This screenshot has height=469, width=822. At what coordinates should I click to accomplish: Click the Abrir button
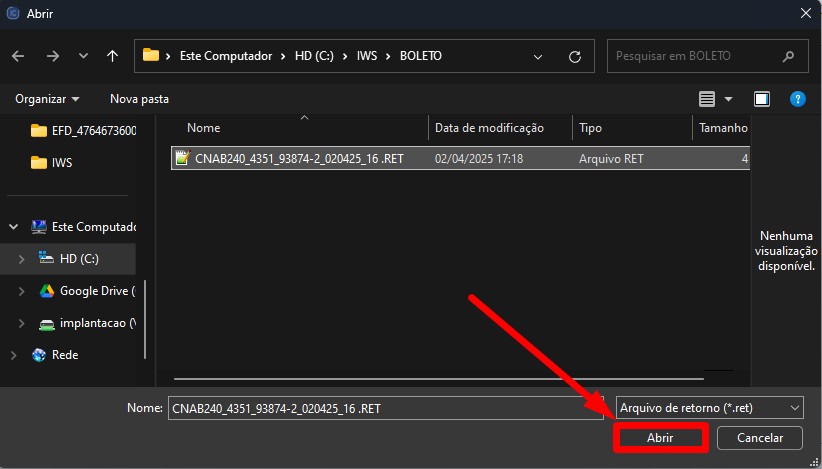[x=660, y=438]
